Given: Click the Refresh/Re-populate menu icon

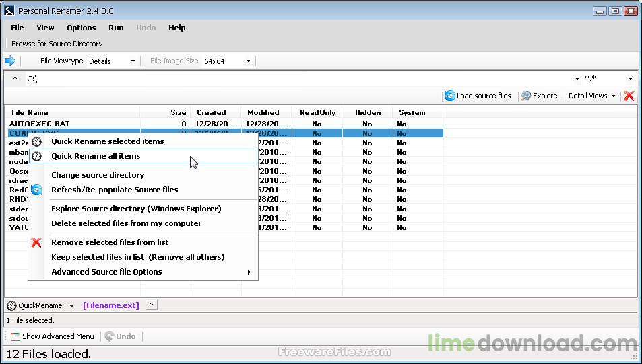Looking at the screenshot, I should pyautogui.click(x=36, y=190).
